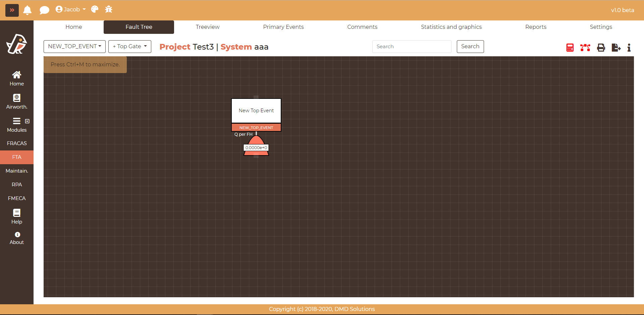Click the export file icon

pyautogui.click(x=616, y=48)
